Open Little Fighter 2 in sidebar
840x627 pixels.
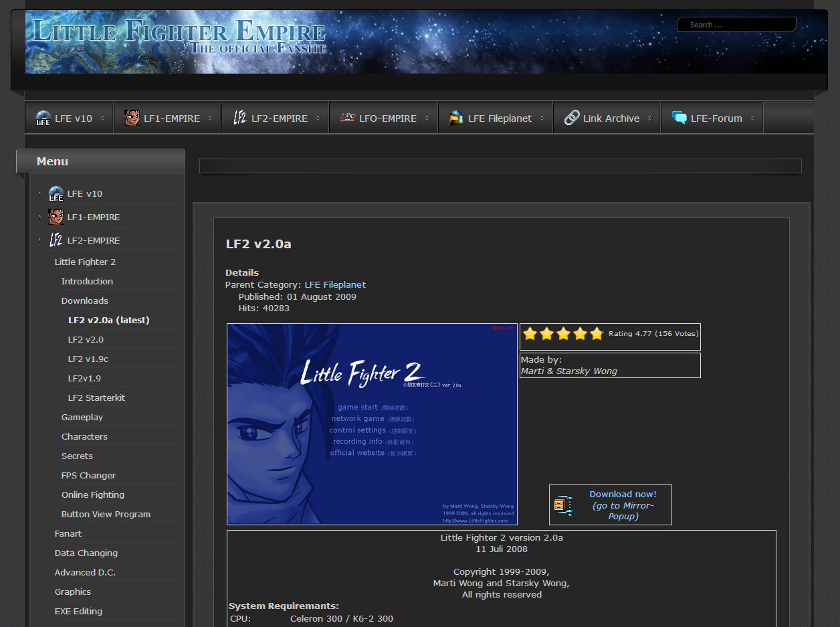click(85, 262)
